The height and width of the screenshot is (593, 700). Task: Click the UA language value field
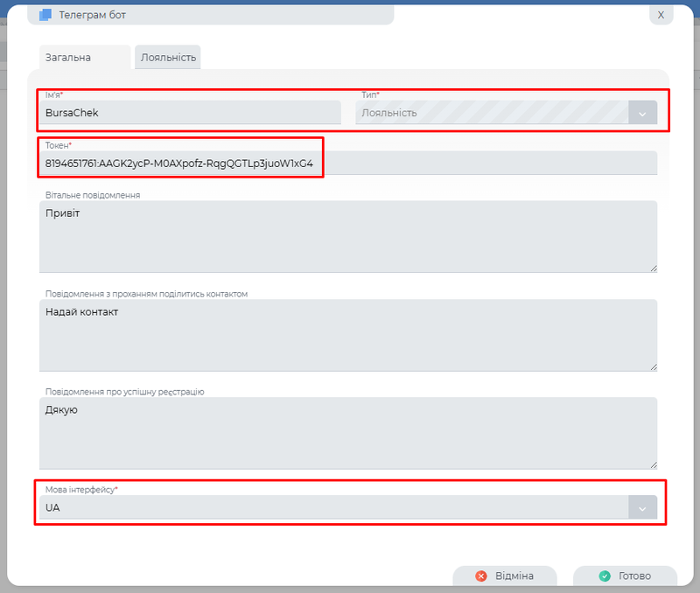click(x=332, y=507)
